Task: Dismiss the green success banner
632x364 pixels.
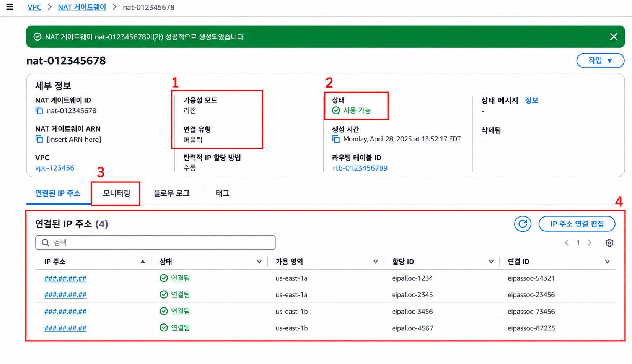Action: tap(614, 37)
